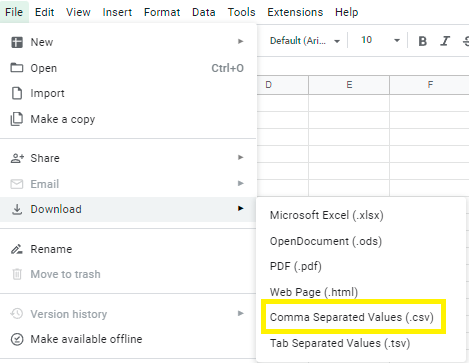Click the New spreadsheet icon
The height and width of the screenshot is (363, 469).
(x=17, y=42)
